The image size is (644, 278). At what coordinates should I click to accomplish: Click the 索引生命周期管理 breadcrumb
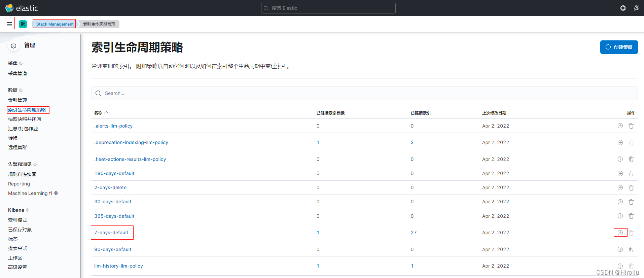(x=99, y=24)
